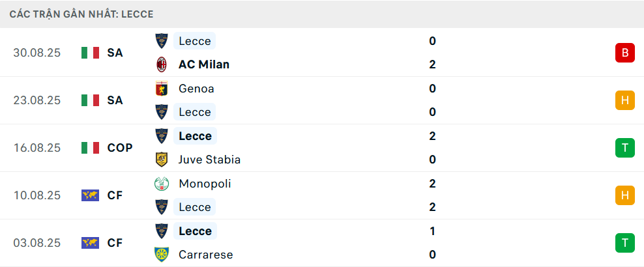Click the red B result badge
This screenshot has height=267, width=644.
tap(624, 53)
